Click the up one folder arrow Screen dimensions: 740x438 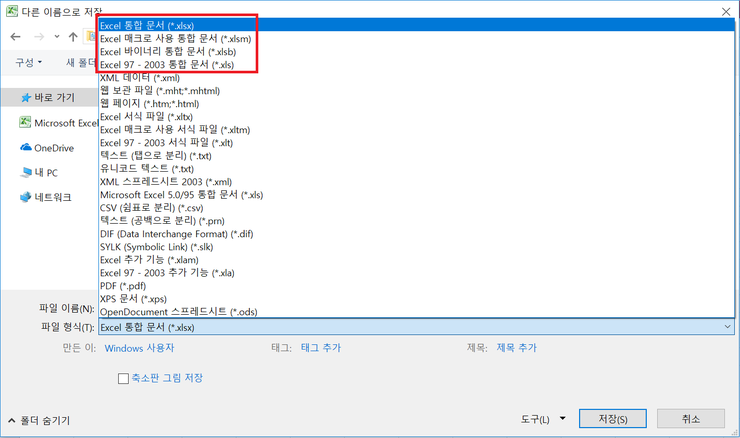73,37
